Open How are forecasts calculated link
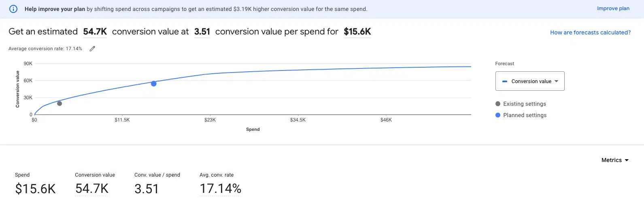The width and height of the screenshot is (644, 205). tap(590, 32)
